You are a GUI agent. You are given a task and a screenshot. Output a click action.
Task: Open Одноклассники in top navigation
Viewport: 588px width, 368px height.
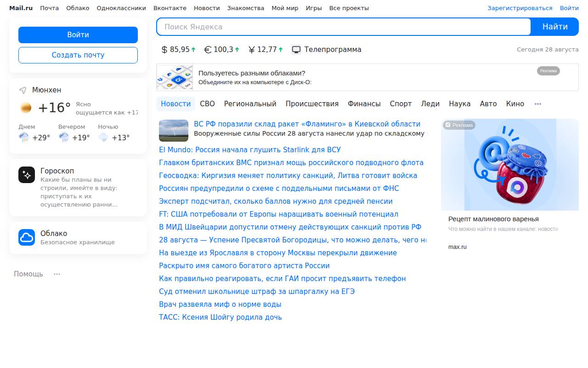point(121,8)
